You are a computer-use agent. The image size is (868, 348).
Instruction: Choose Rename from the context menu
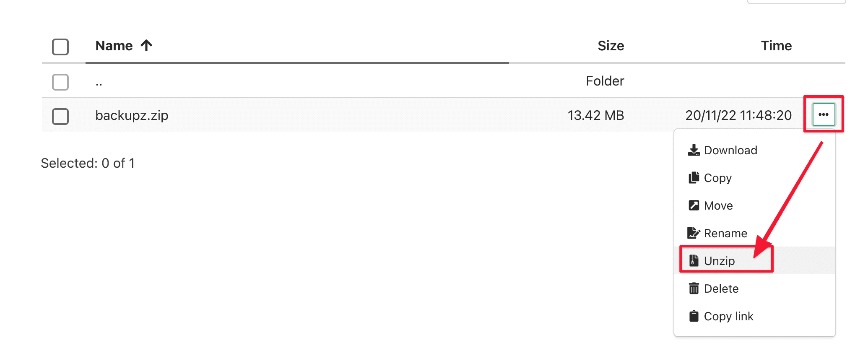(725, 233)
